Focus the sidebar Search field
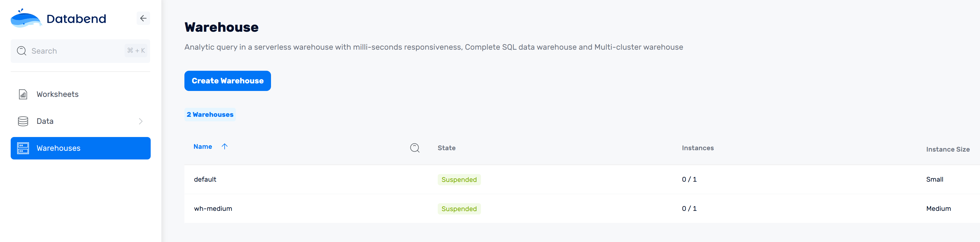 (x=80, y=51)
